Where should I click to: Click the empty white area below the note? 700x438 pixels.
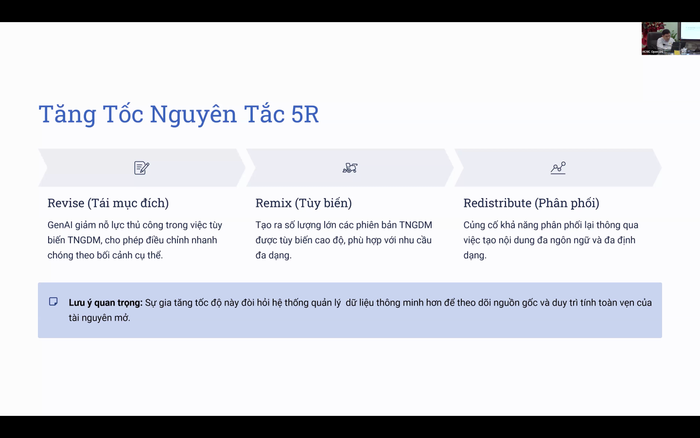350,375
